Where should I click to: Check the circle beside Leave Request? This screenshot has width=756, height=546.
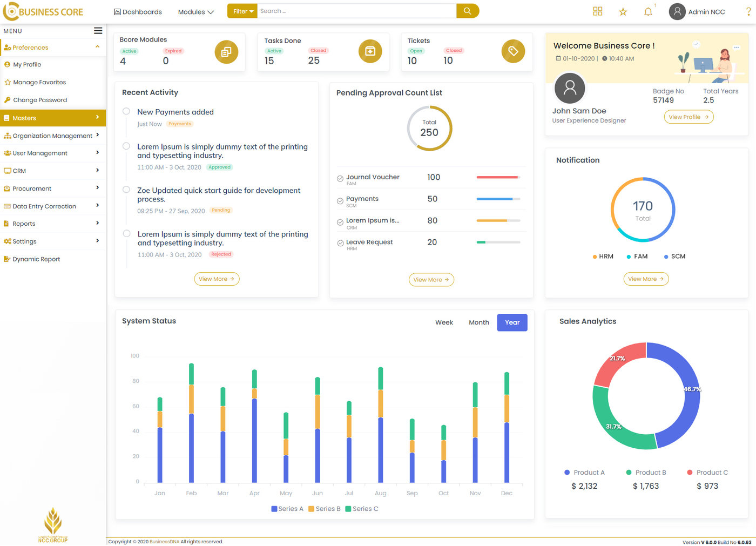[340, 243]
